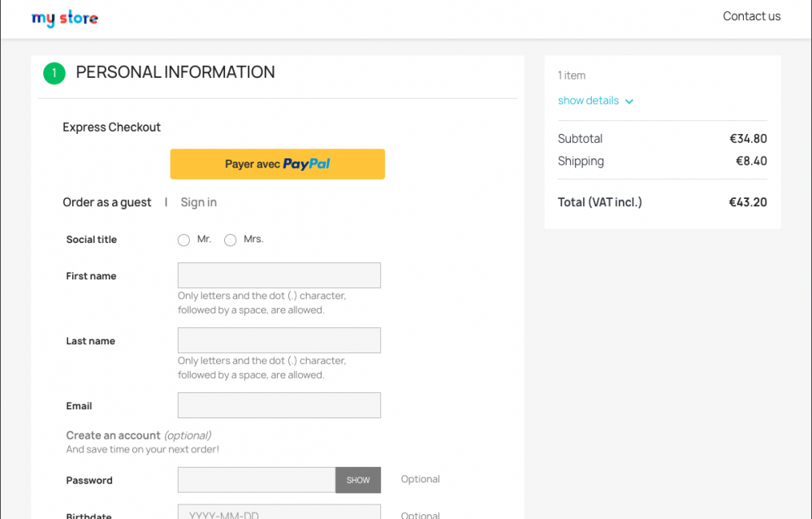Viewport: 812px width, 519px height.
Task: Click the First name input field
Action: [279, 275]
